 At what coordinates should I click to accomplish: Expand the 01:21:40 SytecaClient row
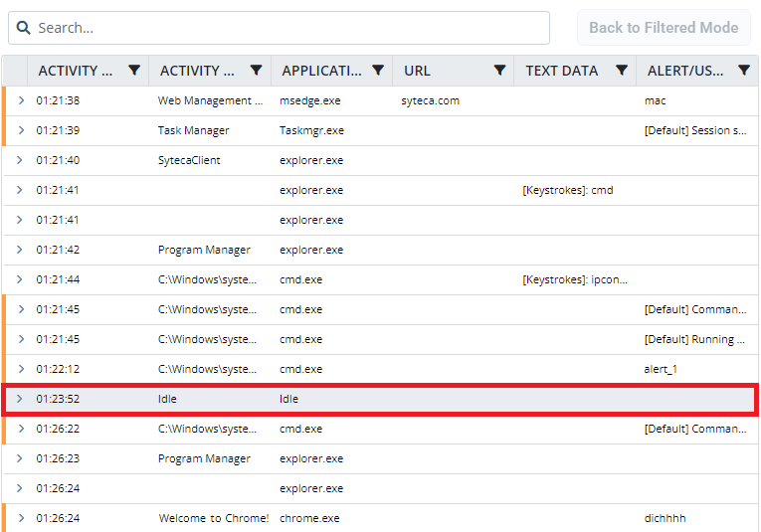pos(20,160)
